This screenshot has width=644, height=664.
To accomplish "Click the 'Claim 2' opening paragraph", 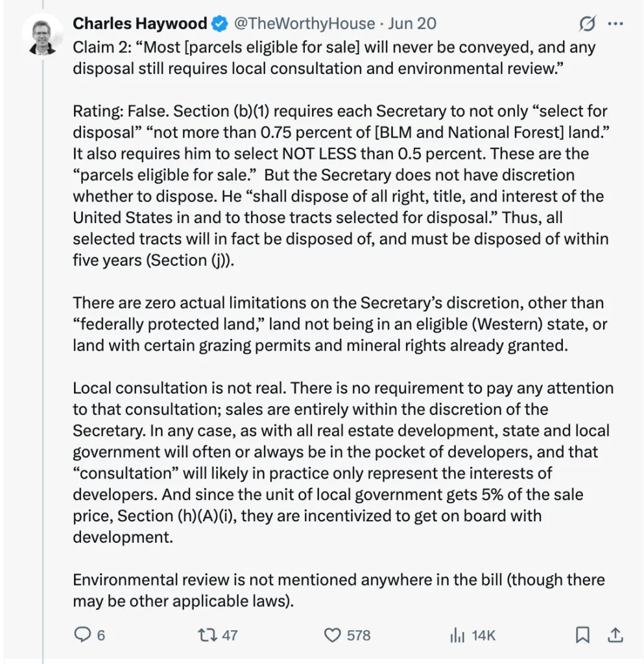I will click(335, 58).
